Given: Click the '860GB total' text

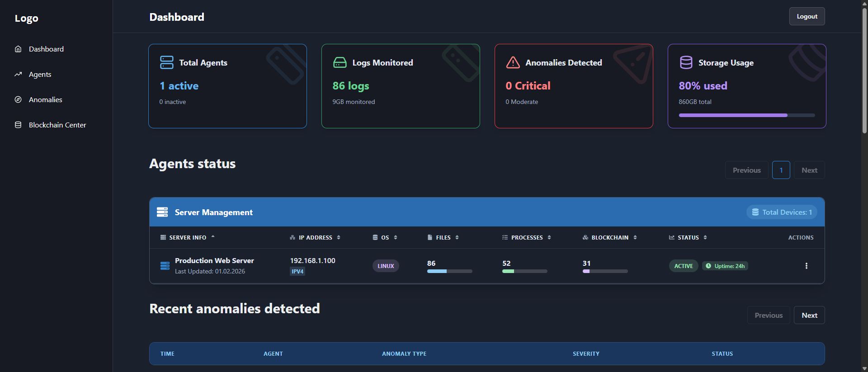Looking at the screenshot, I should tap(695, 102).
